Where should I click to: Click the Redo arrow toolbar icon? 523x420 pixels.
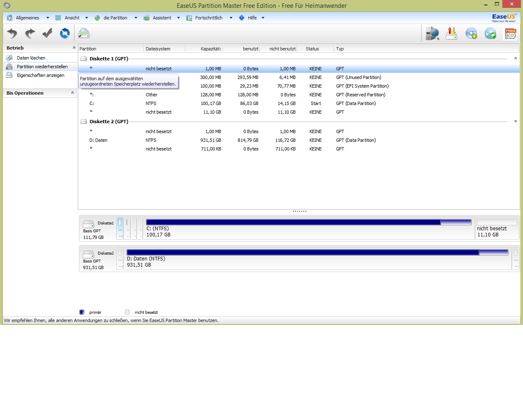click(30, 33)
